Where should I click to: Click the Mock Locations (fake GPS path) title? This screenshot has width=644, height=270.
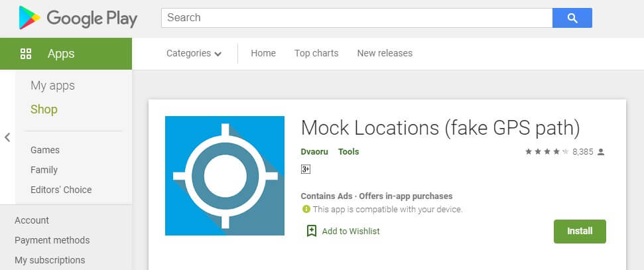440,128
